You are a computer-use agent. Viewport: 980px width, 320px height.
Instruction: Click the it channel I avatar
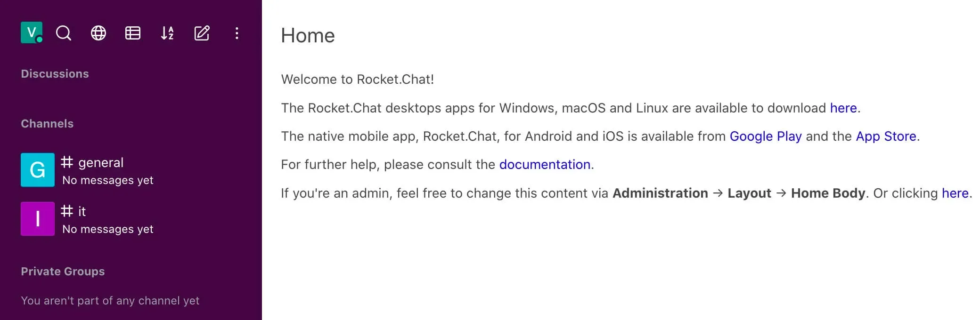click(x=38, y=219)
